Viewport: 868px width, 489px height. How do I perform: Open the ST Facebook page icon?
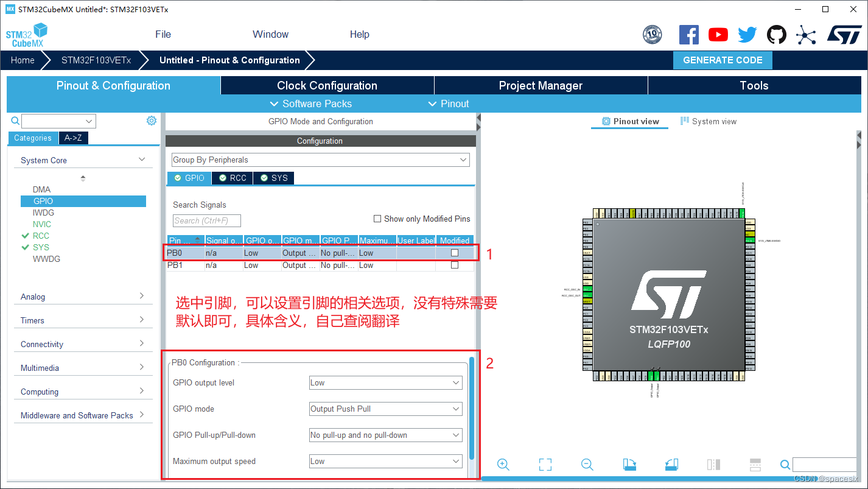click(x=689, y=35)
